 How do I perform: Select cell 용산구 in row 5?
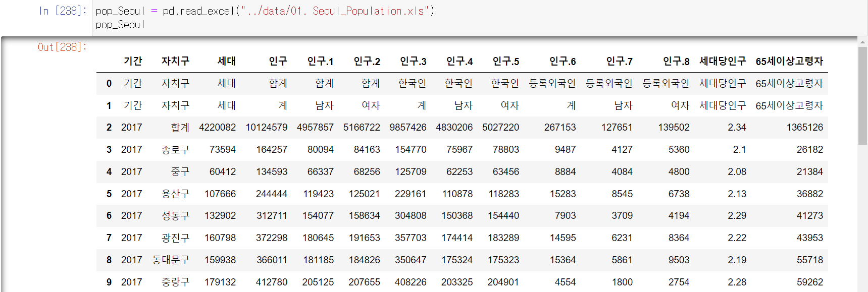(175, 194)
